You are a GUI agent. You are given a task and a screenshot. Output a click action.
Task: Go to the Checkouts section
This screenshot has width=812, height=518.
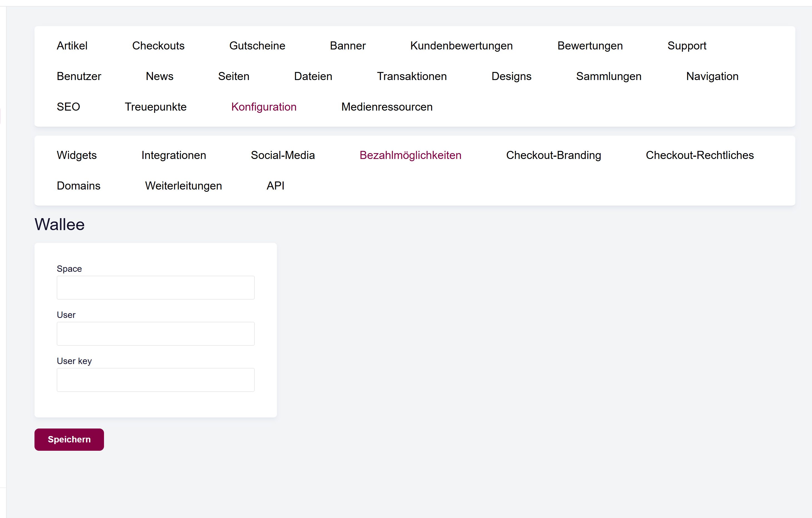tap(158, 46)
